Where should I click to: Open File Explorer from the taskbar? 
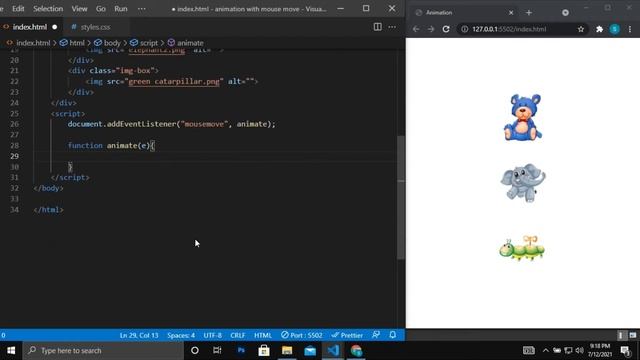[x=287, y=351]
